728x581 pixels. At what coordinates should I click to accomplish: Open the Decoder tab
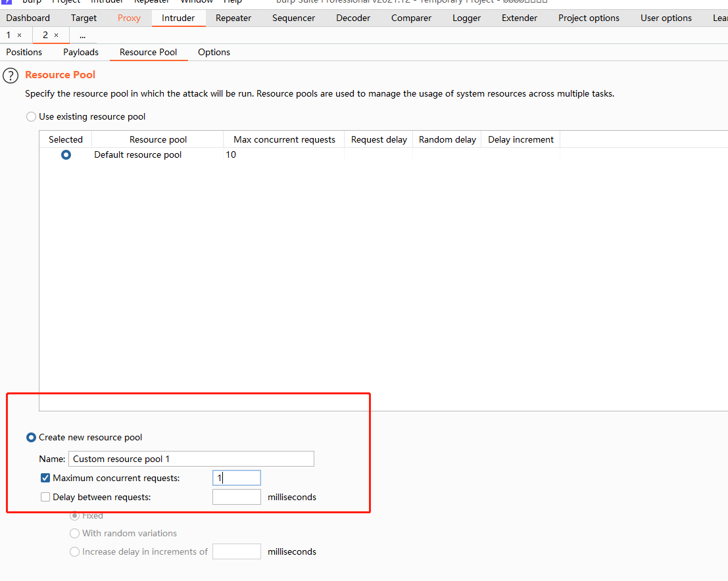pos(353,18)
